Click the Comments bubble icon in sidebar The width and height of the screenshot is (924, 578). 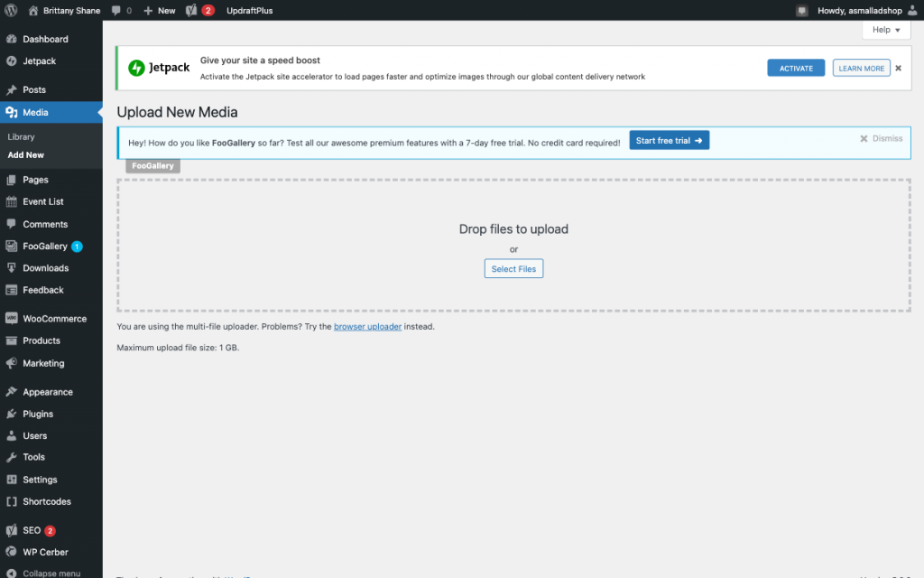tap(11, 224)
